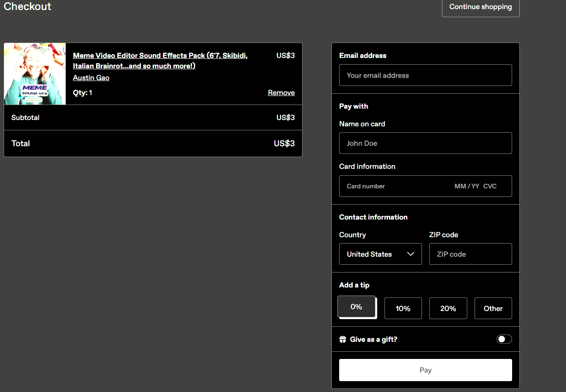Click the Card number field
The image size is (566, 392).
coord(394,186)
